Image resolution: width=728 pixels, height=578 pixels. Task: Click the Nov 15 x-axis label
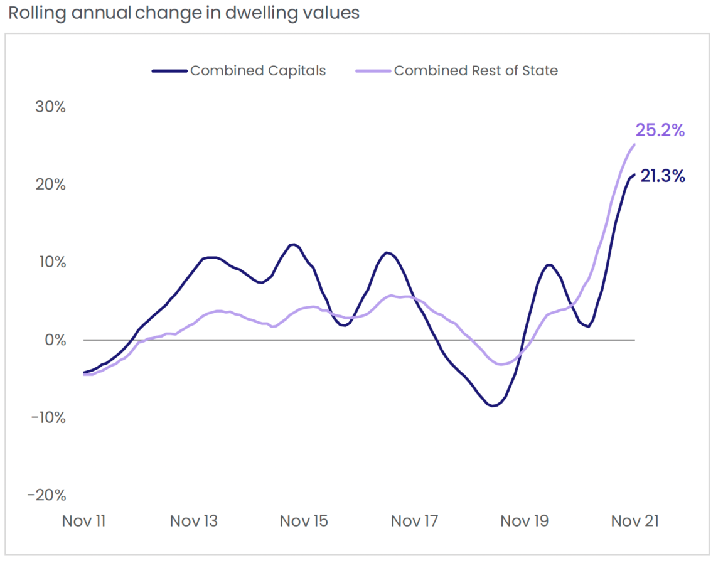pos(304,521)
